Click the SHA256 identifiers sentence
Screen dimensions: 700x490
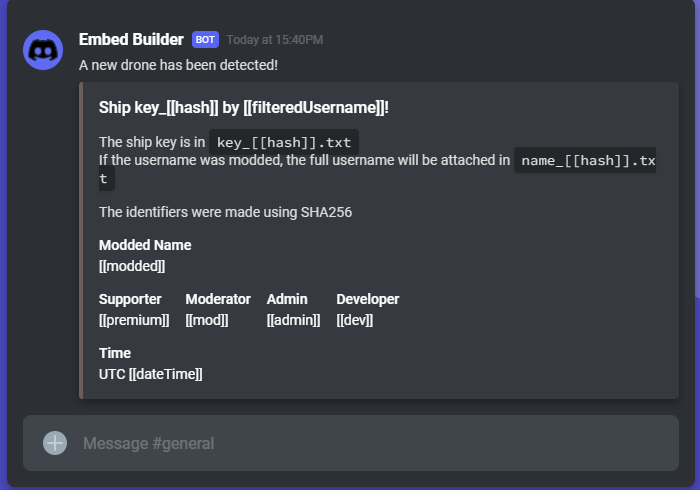[x=225, y=212]
